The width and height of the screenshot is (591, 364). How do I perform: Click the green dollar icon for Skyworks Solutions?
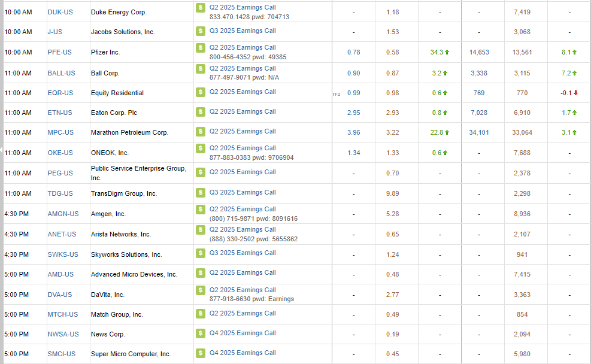(x=201, y=253)
